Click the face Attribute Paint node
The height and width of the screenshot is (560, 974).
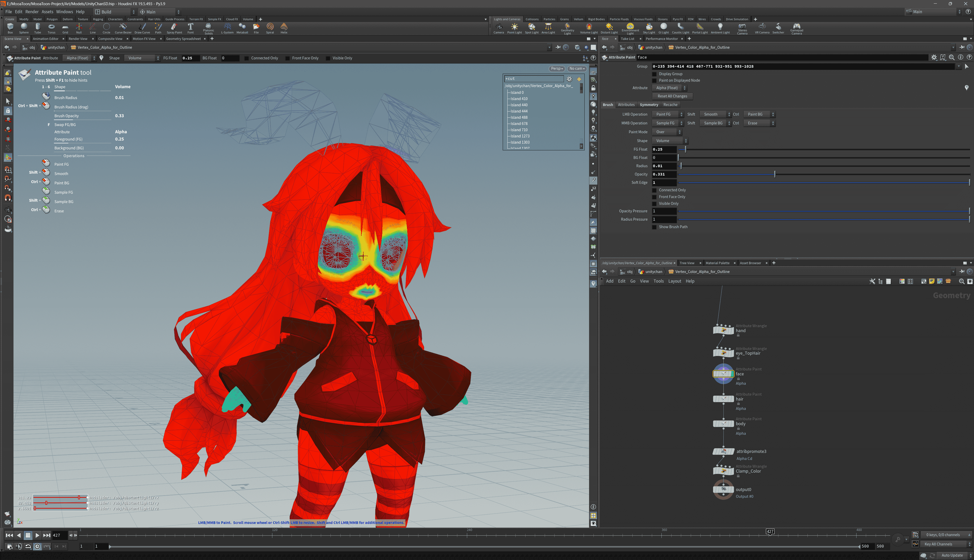pyautogui.click(x=723, y=373)
